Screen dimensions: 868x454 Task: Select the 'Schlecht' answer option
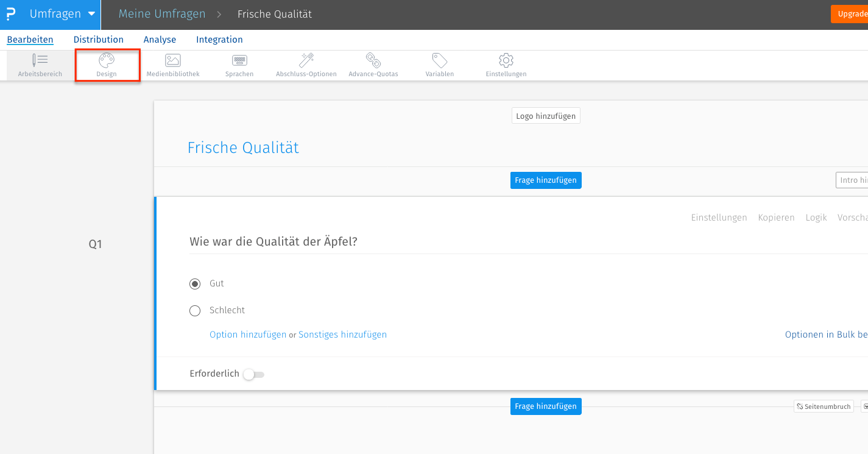(195, 310)
